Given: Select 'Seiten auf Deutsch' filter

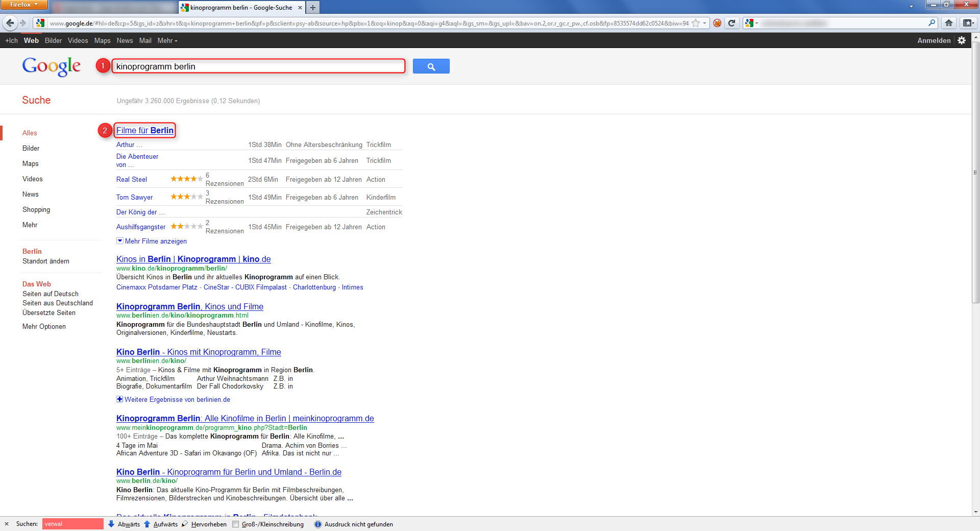Looking at the screenshot, I should pyautogui.click(x=51, y=294).
